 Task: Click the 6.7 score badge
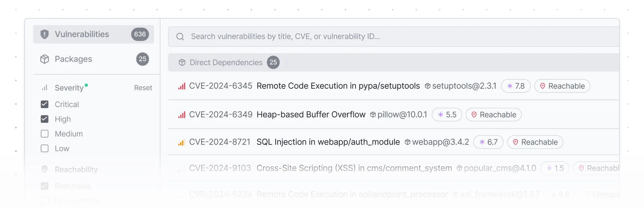[x=488, y=142]
